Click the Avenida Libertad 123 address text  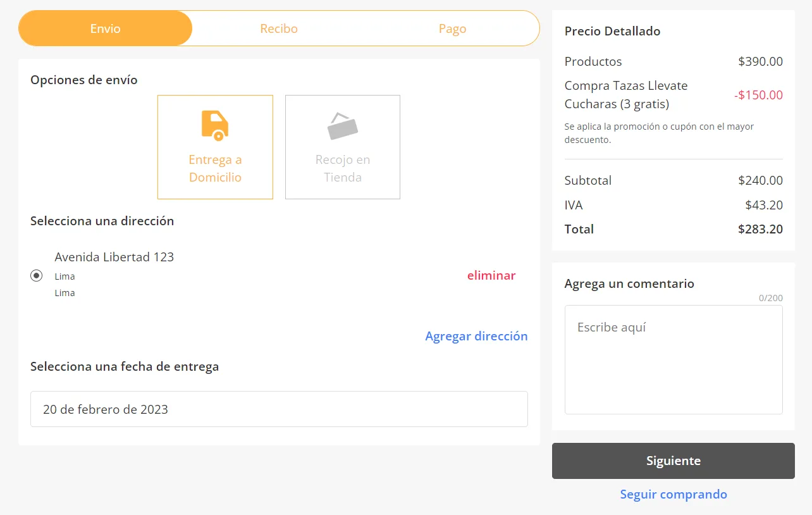(114, 257)
